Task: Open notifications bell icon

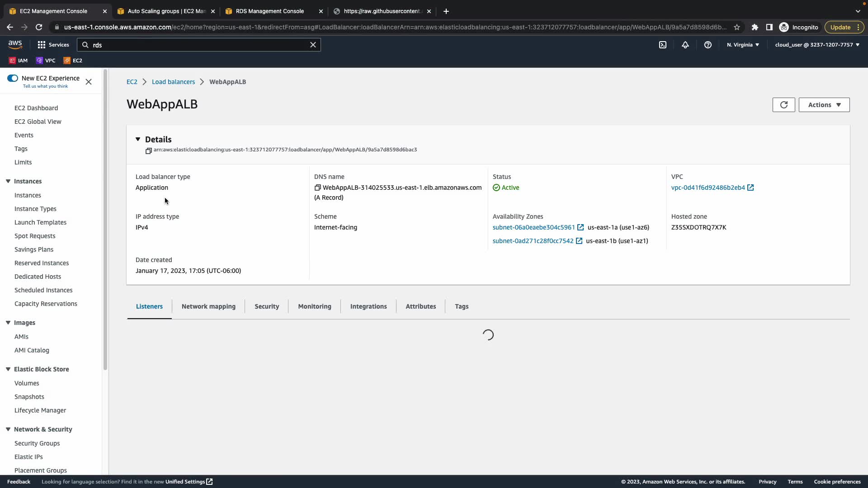Action: point(685,45)
